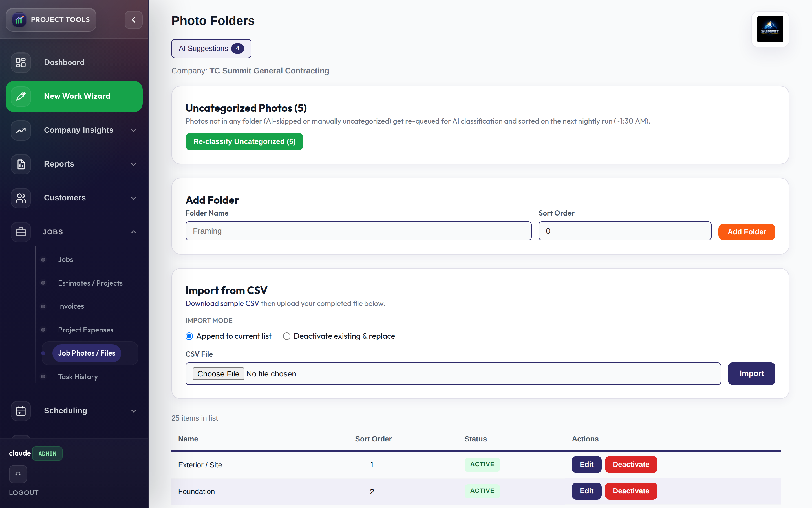The image size is (812, 508).
Task: Open AI Suggestions panel
Action: (x=211, y=48)
